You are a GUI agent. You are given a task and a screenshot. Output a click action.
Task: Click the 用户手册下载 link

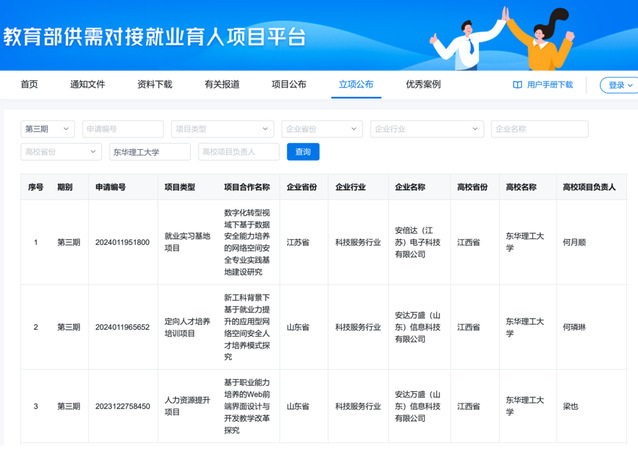click(x=550, y=85)
